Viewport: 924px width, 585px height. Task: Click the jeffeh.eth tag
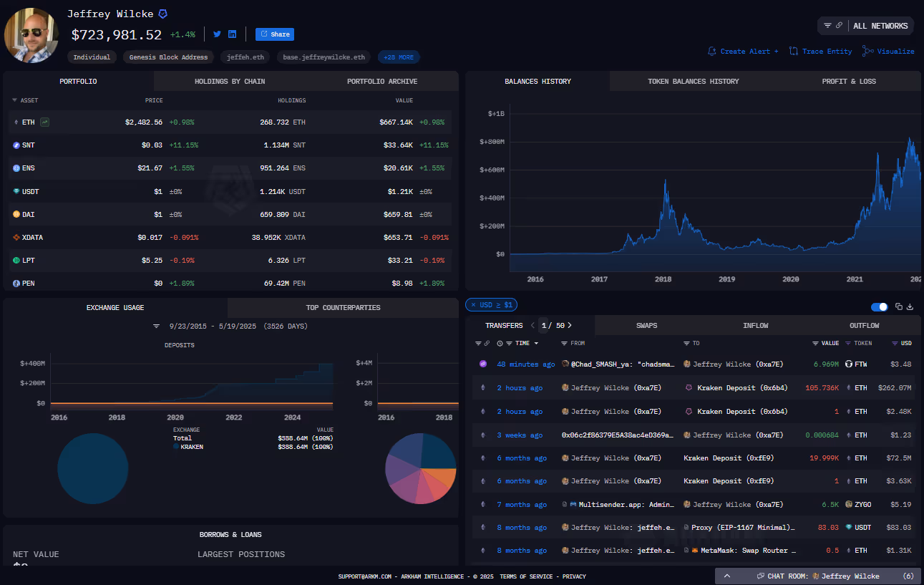pos(245,57)
